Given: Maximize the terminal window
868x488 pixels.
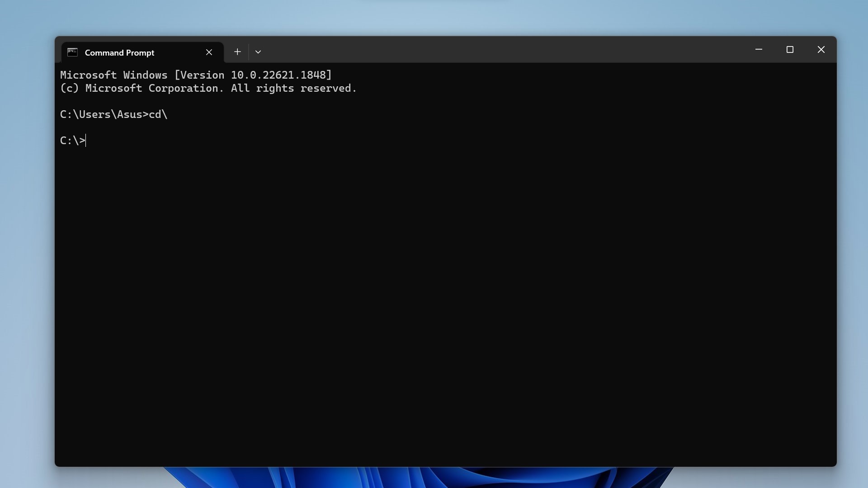Looking at the screenshot, I should (790, 50).
